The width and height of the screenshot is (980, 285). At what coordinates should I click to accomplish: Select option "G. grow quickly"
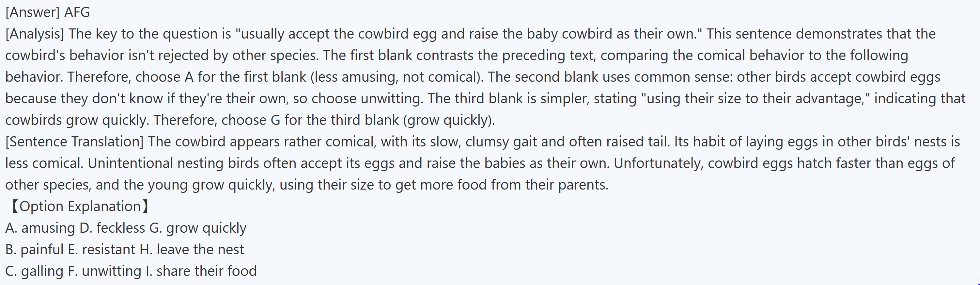[x=198, y=228]
